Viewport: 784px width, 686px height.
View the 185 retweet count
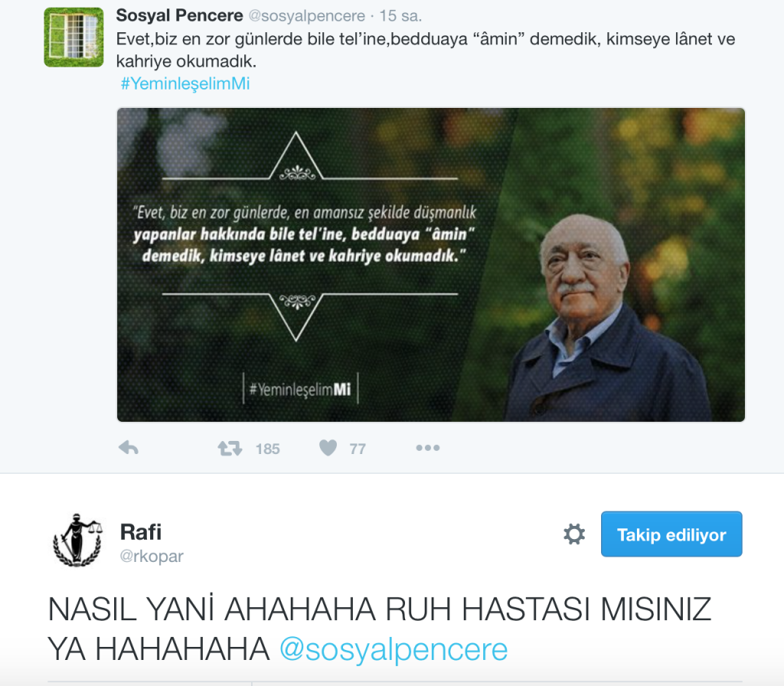267,449
